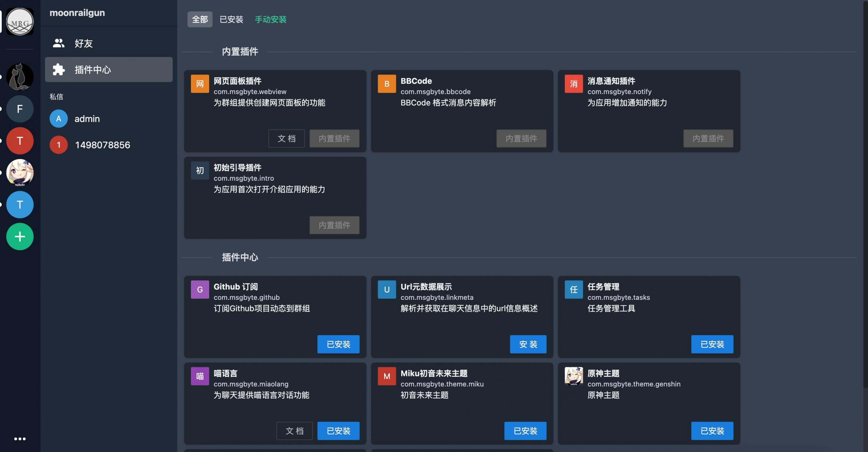Open the group with gray F icon
Image resolution: width=868 pixels, height=452 pixels.
coord(20,109)
